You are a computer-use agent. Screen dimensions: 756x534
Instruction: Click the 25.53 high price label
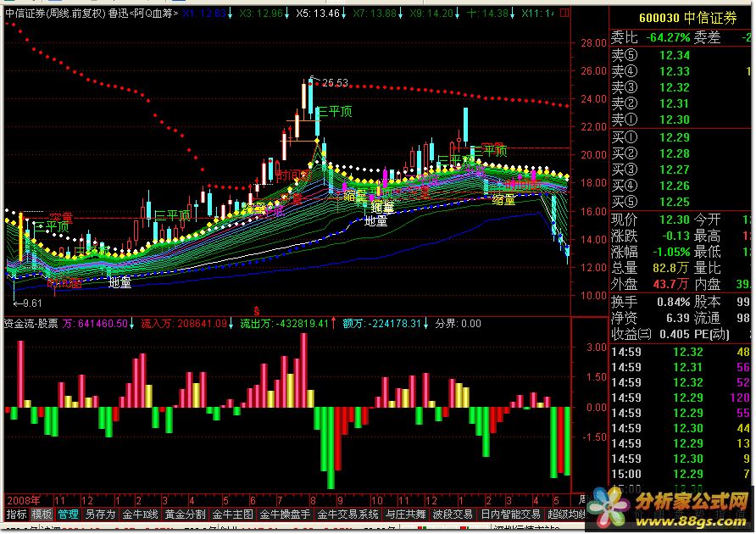[335, 83]
